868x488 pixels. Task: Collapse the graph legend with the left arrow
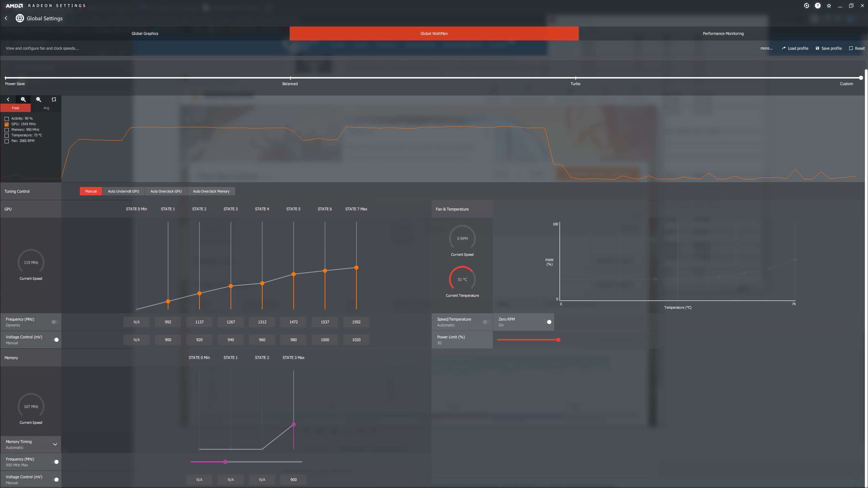point(8,99)
